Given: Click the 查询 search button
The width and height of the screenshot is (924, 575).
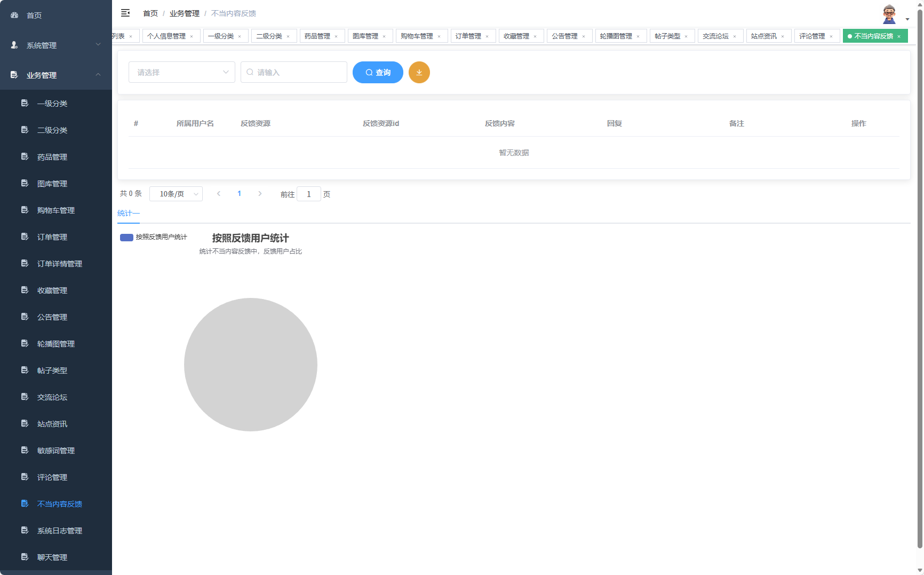Looking at the screenshot, I should (378, 72).
